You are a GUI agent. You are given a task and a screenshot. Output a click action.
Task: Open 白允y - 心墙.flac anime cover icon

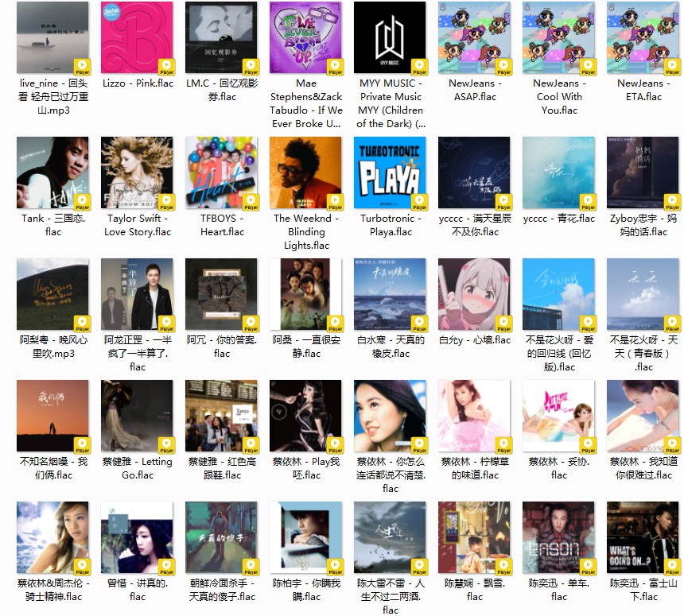pyautogui.click(x=474, y=294)
